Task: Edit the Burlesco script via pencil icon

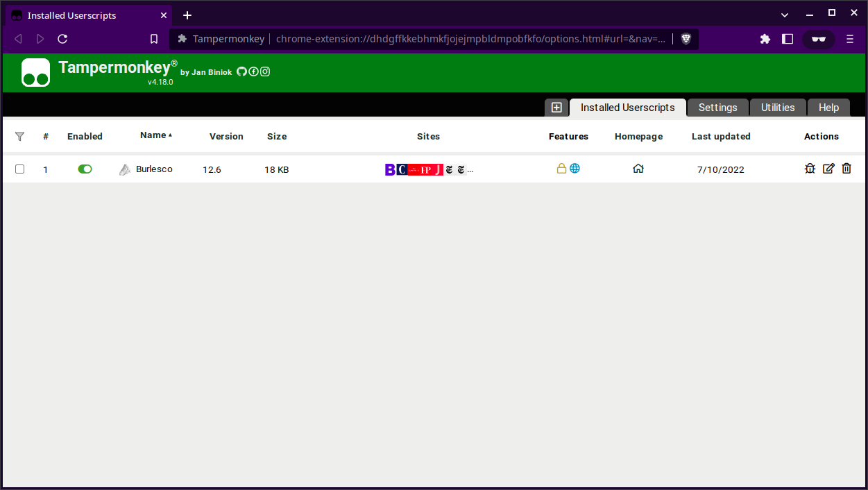Action: point(828,169)
